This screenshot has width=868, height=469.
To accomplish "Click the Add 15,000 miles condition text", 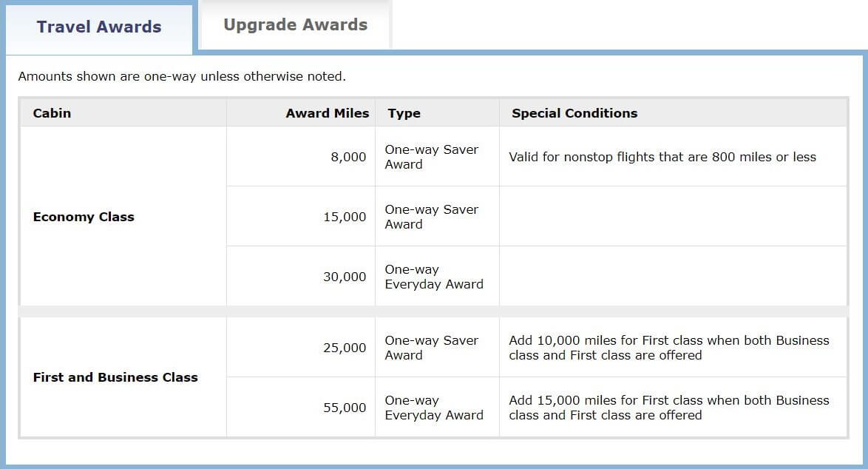I will point(668,408).
